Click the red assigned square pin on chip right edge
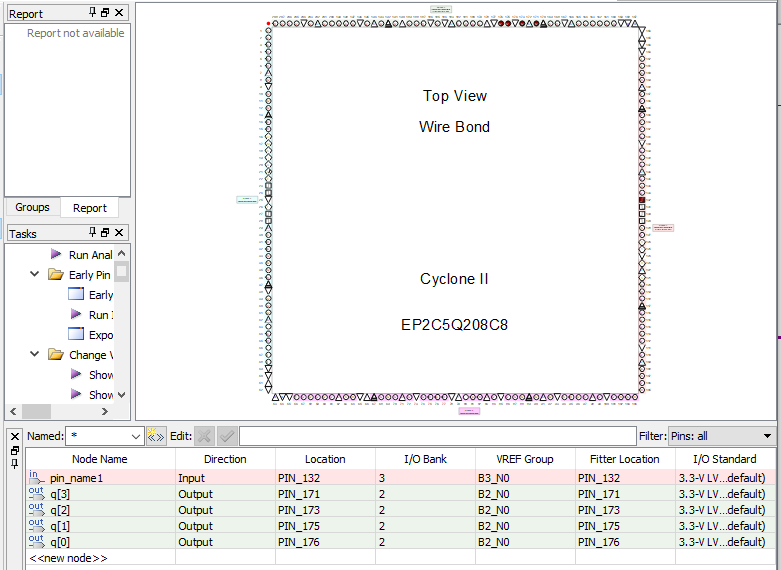Viewport: 781px width, 570px height. [x=642, y=200]
